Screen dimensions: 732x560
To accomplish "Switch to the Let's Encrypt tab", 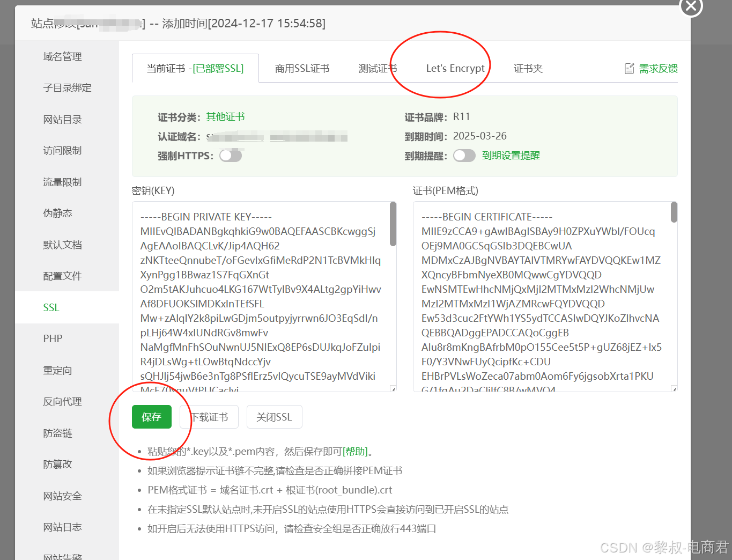I will pos(455,68).
